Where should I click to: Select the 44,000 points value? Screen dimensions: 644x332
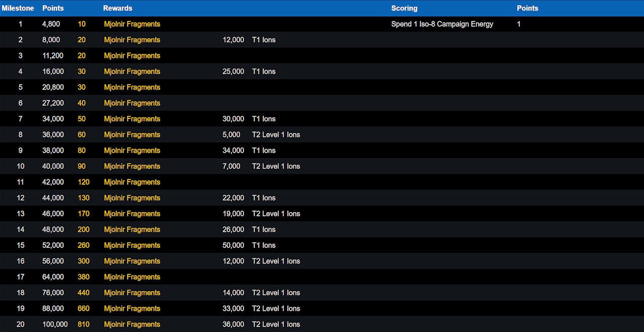pos(53,197)
